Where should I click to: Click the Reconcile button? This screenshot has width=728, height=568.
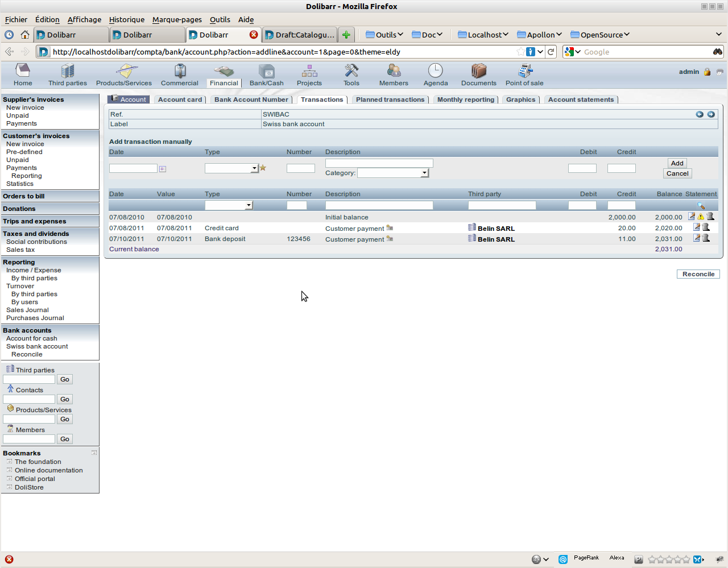(698, 274)
